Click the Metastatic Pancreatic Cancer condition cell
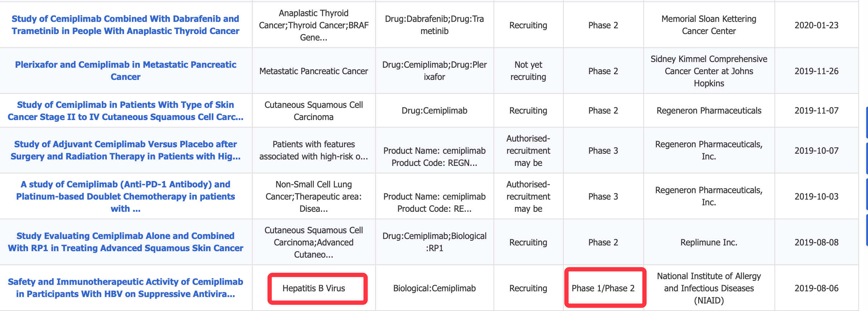The height and width of the screenshot is (311, 868). click(x=314, y=71)
